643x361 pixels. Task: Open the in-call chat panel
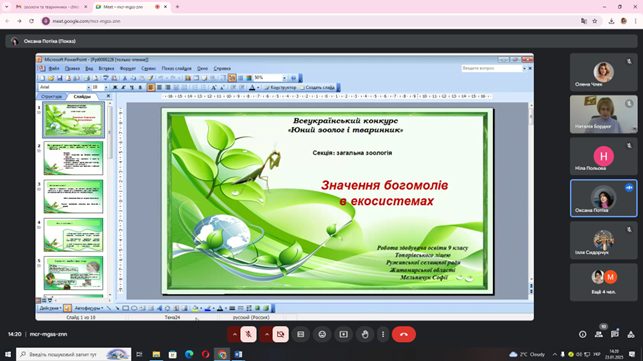click(x=615, y=334)
